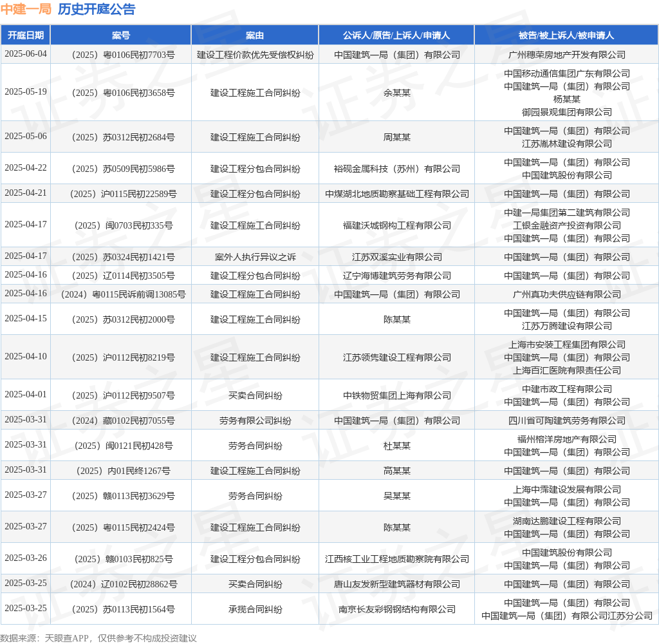Screen dimensions: 659x644
Task: Click plaintiff 裕砚金属科技（苏州）有限公司
Action: [x=396, y=169]
